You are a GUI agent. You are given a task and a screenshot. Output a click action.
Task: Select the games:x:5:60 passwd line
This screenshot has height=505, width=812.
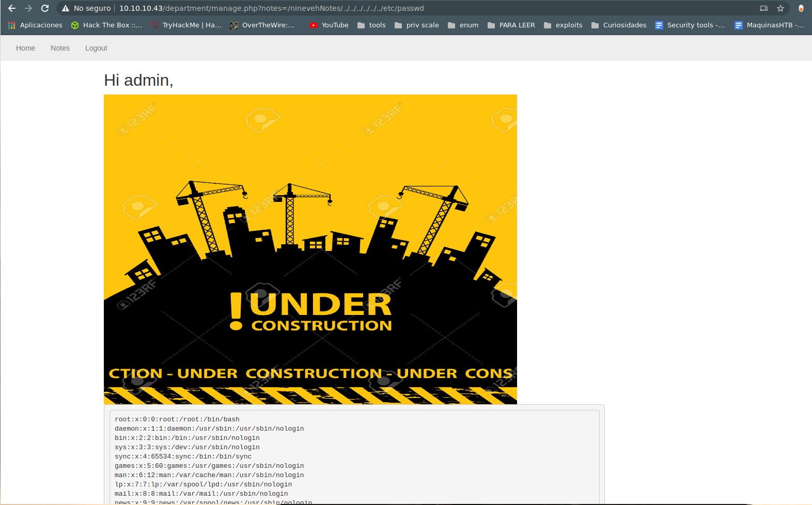(x=209, y=466)
